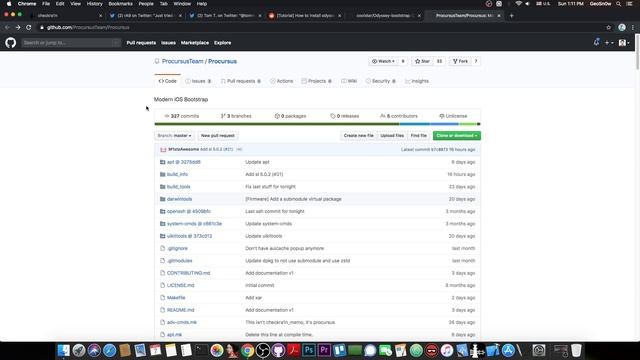Click the GitHub Octocat logo
Screen dimensions: 640x360
click(x=11, y=42)
